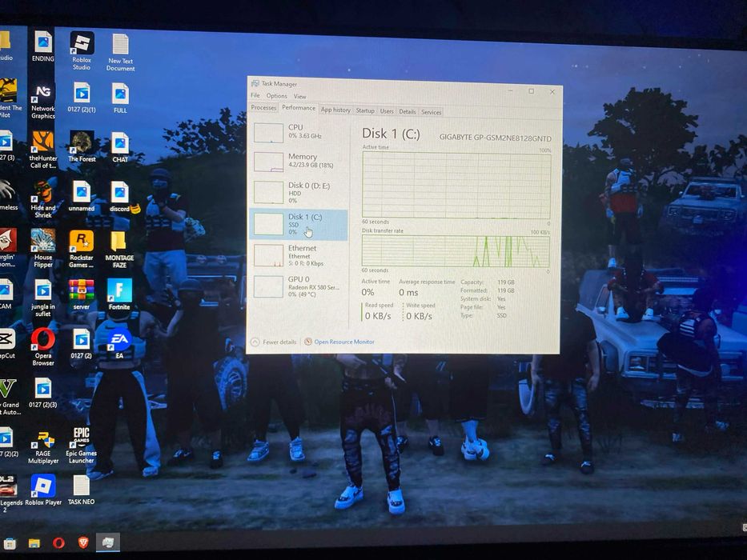
Task: Launch RAGE Multiplayer shortcut
Action: (43, 446)
